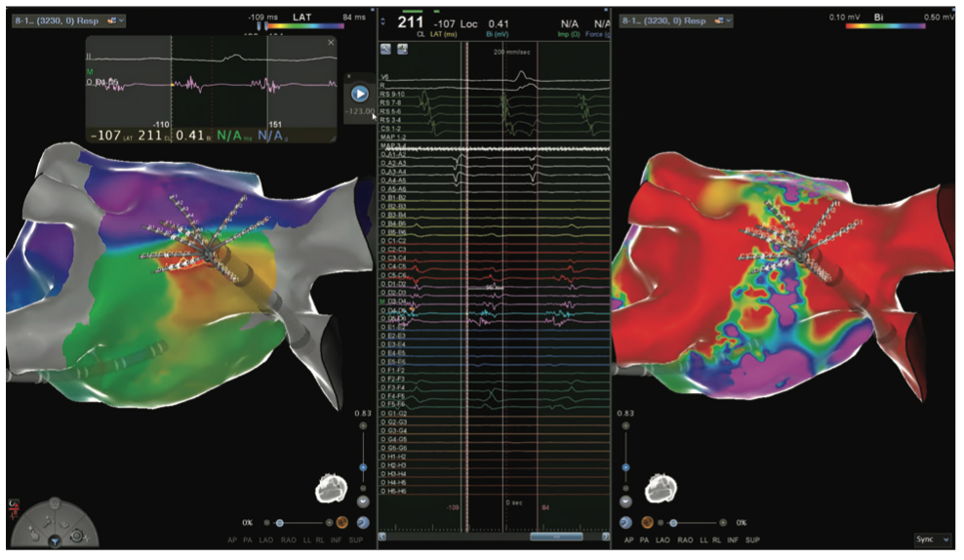Click right map vertical zoom slider handle
Viewport: 964px width, 560px height.
[625, 467]
